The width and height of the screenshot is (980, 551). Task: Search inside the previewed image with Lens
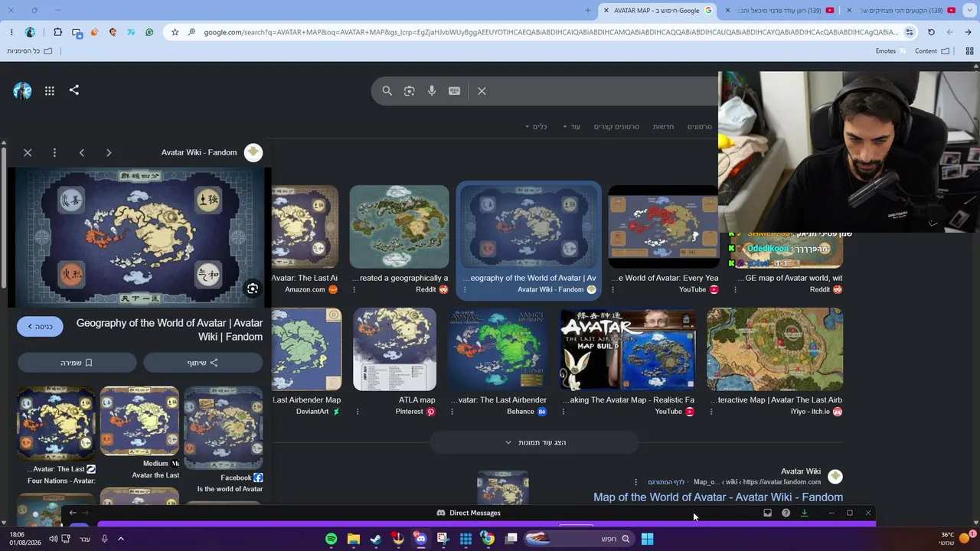click(x=252, y=289)
